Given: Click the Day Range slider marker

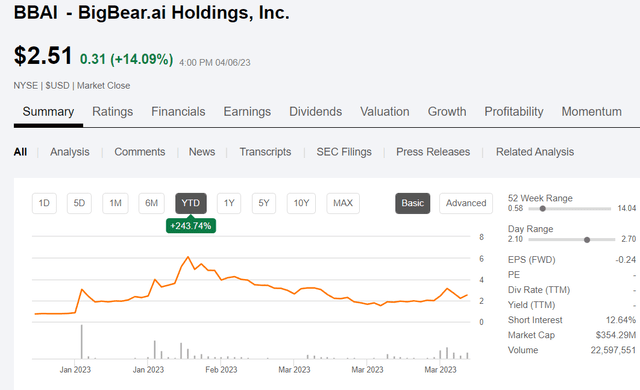Looking at the screenshot, I should [x=587, y=239].
